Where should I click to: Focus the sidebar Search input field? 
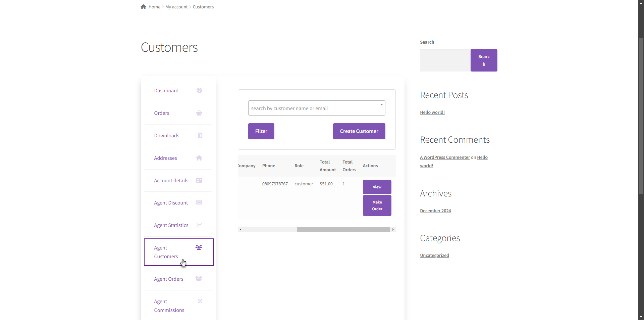(x=445, y=60)
